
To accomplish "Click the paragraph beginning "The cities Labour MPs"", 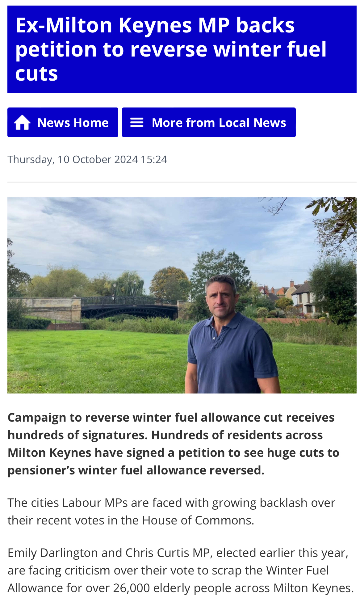I will click(171, 511).
